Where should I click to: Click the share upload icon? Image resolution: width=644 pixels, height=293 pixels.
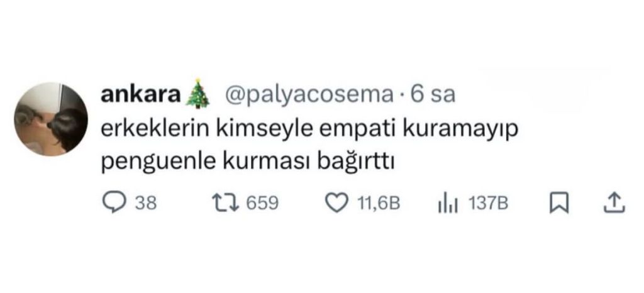pos(614,203)
